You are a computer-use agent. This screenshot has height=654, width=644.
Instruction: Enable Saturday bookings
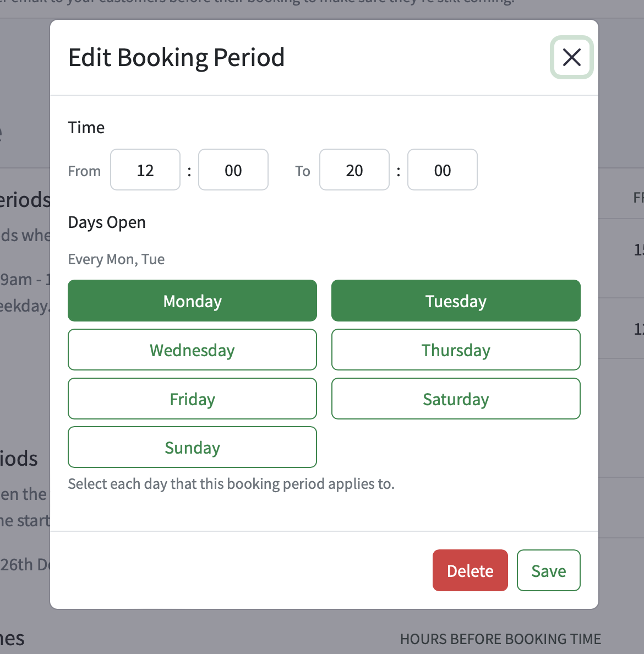tap(456, 399)
